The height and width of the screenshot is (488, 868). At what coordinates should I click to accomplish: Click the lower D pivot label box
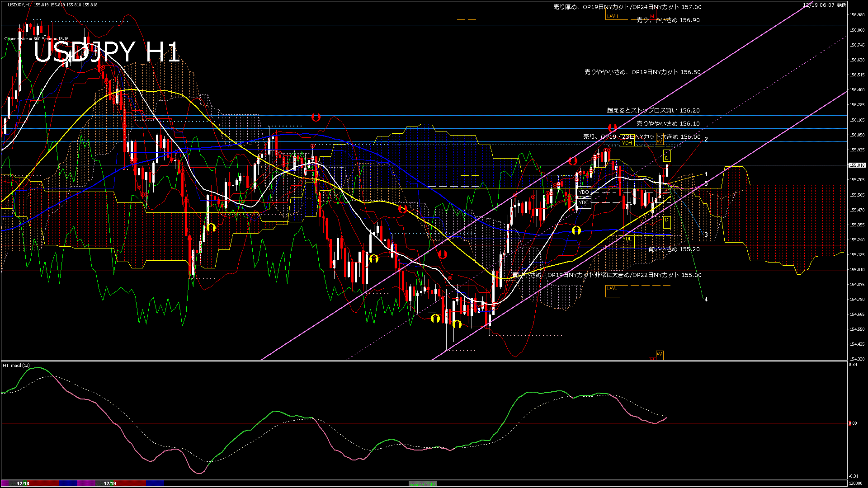coord(667,221)
